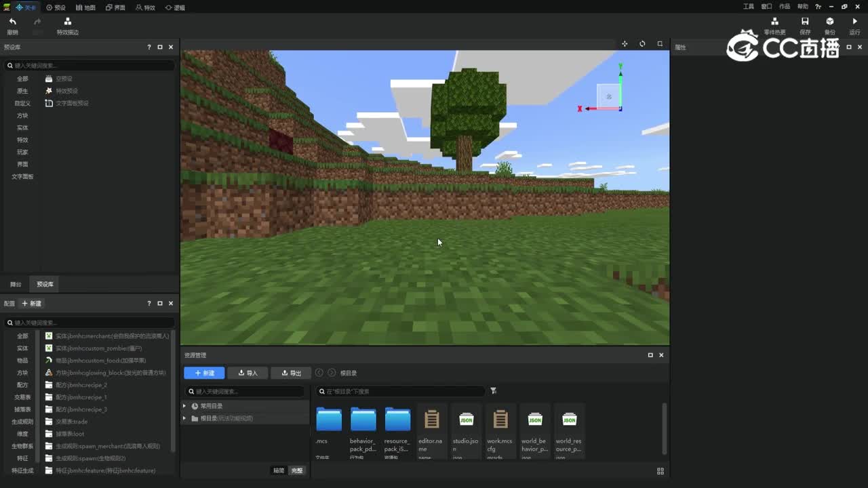
Task: Select the 文字面板预设 preset item
Action: click(66, 103)
